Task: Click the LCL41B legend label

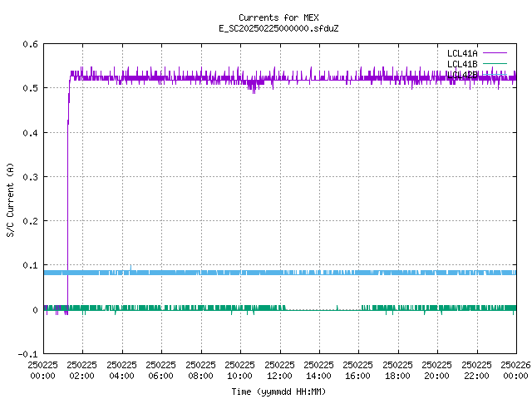Action: point(462,64)
